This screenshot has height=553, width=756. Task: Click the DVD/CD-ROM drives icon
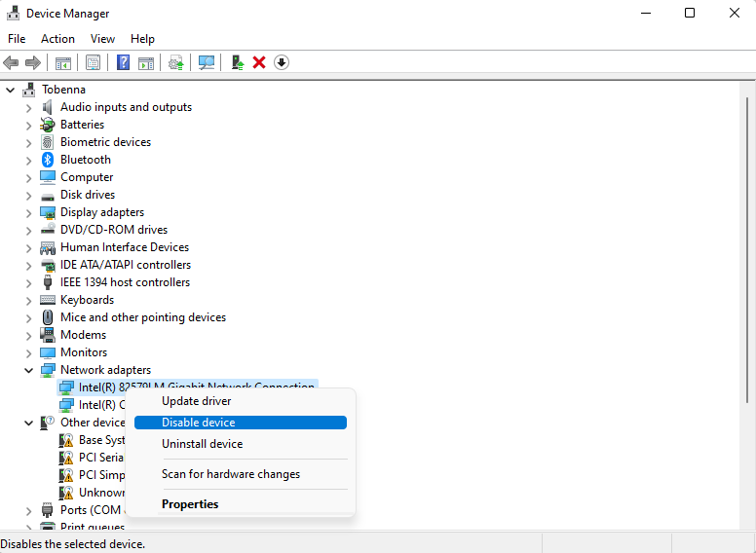coord(47,230)
